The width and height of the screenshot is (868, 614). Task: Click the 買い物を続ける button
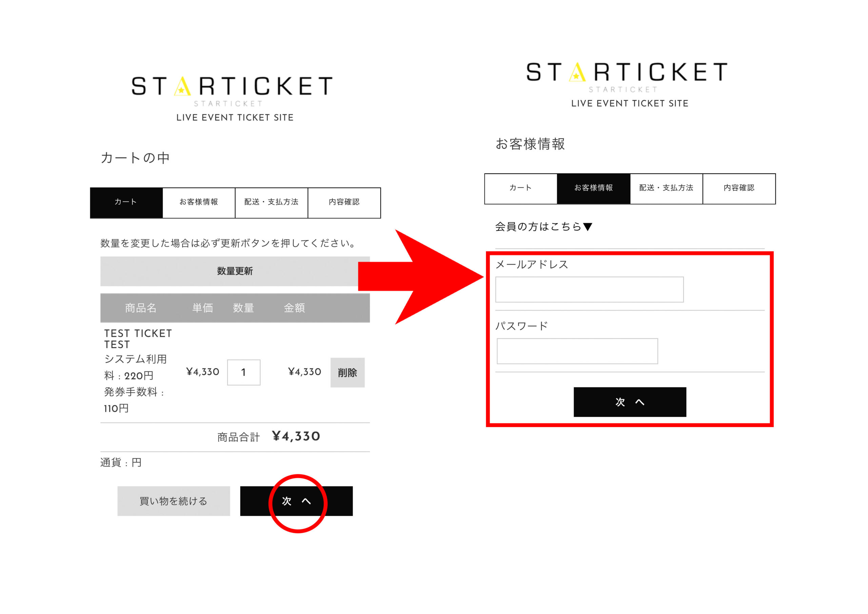(x=174, y=501)
